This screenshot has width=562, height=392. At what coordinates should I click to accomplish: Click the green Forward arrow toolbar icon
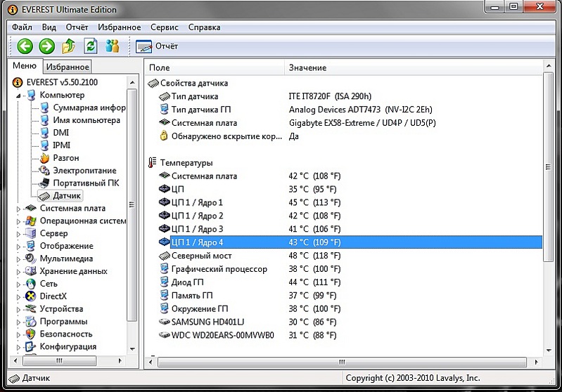coord(46,46)
